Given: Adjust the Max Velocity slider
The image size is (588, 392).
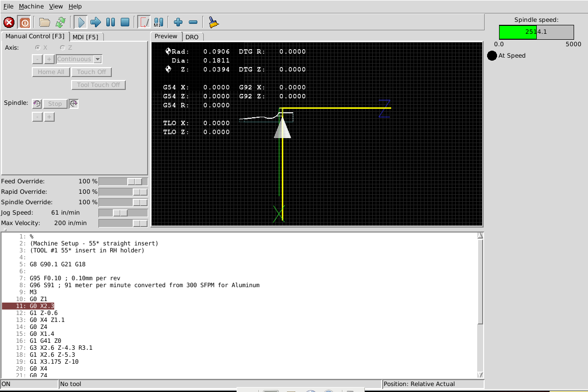Looking at the screenshot, I should coord(123,224).
